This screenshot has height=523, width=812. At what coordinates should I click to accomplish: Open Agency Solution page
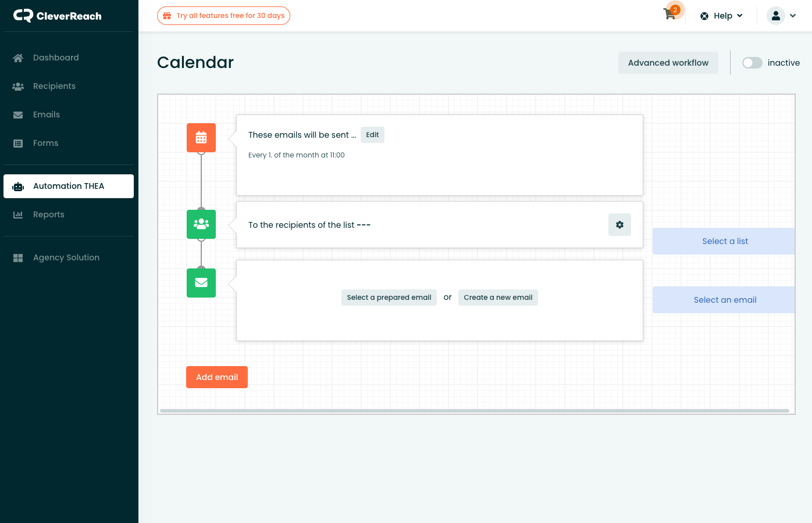point(69,257)
